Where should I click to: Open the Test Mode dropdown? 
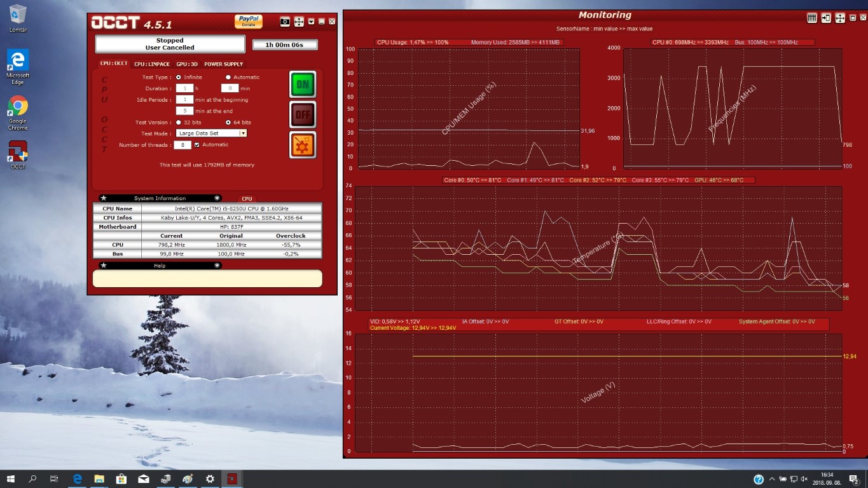click(x=243, y=133)
